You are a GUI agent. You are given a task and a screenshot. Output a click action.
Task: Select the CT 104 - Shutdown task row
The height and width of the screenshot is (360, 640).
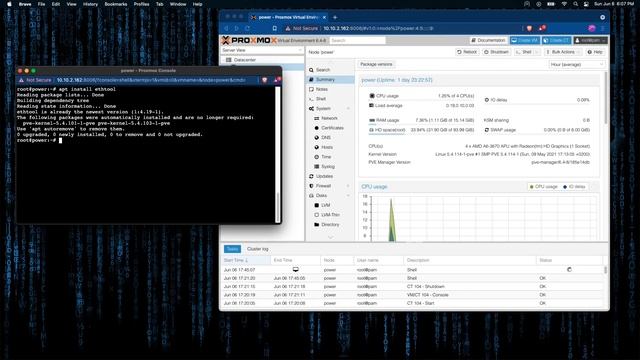click(412, 287)
